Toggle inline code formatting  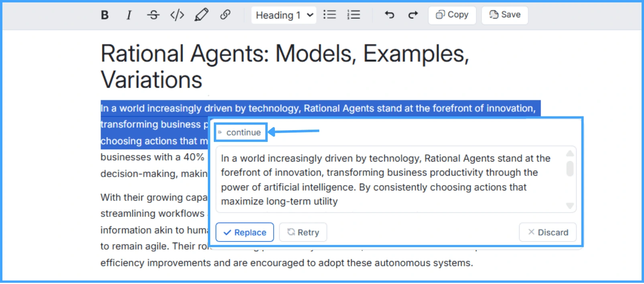177,15
